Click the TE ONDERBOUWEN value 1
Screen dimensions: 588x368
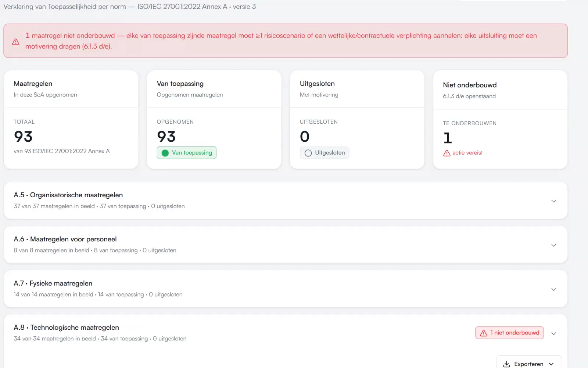[x=448, y=138]
